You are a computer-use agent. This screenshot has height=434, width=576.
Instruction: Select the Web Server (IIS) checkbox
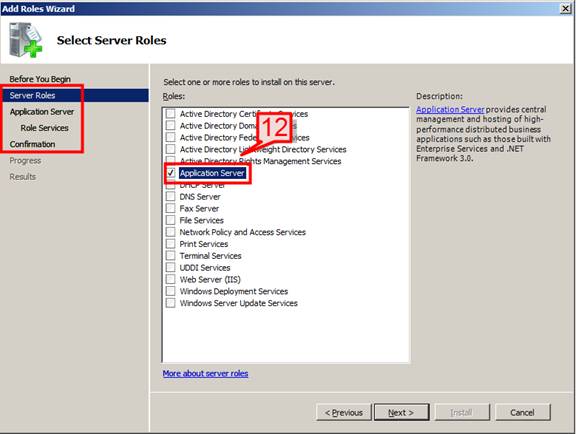170,279
